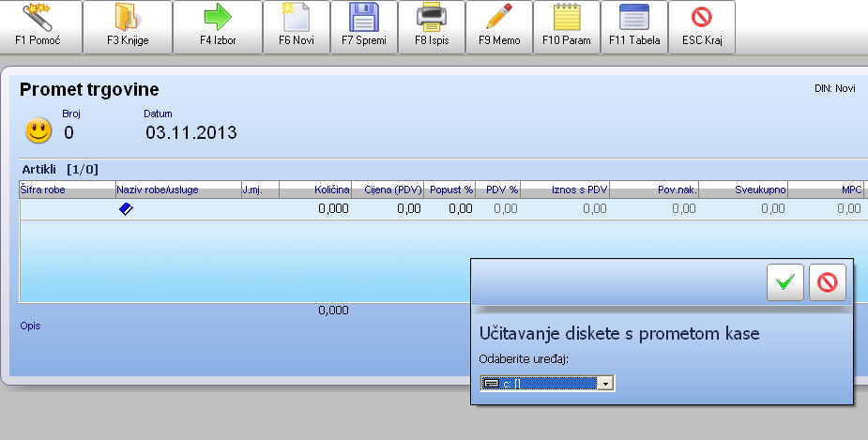Open F10 Param notepad button
Viewport: 868px width, 440px height.
566,26
